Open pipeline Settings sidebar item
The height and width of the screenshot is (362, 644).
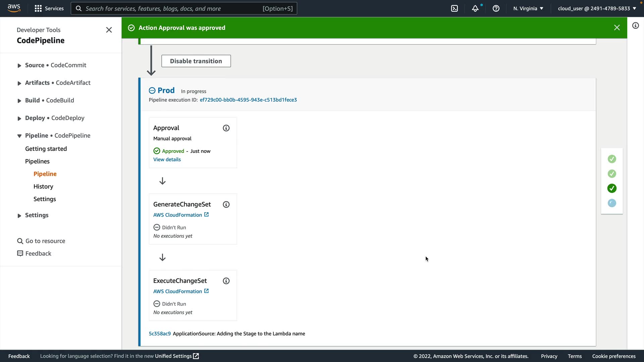45,199
